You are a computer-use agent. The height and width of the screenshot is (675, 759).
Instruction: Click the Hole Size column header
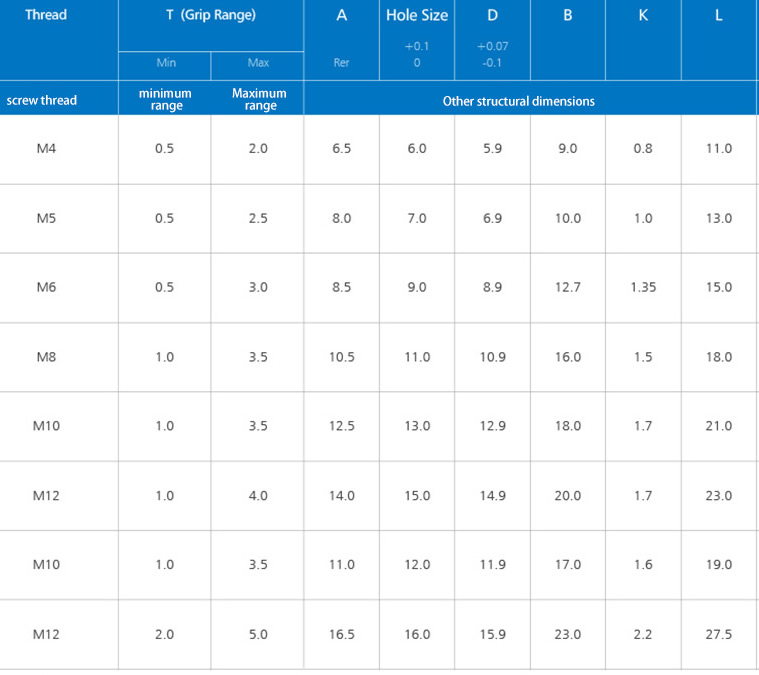coord(417,15)
